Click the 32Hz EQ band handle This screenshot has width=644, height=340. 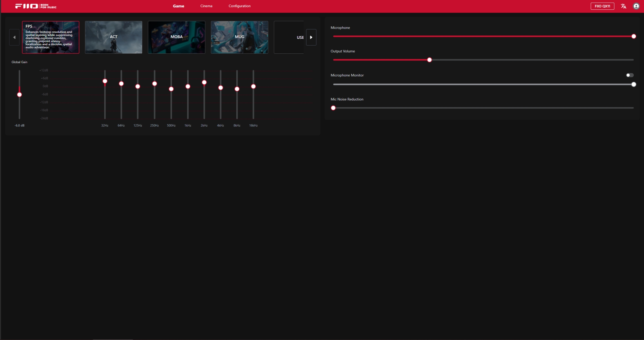pos(105,81)
